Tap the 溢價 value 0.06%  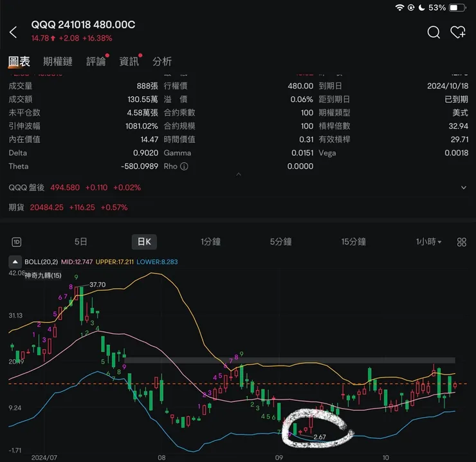click(x=302, y=99)
